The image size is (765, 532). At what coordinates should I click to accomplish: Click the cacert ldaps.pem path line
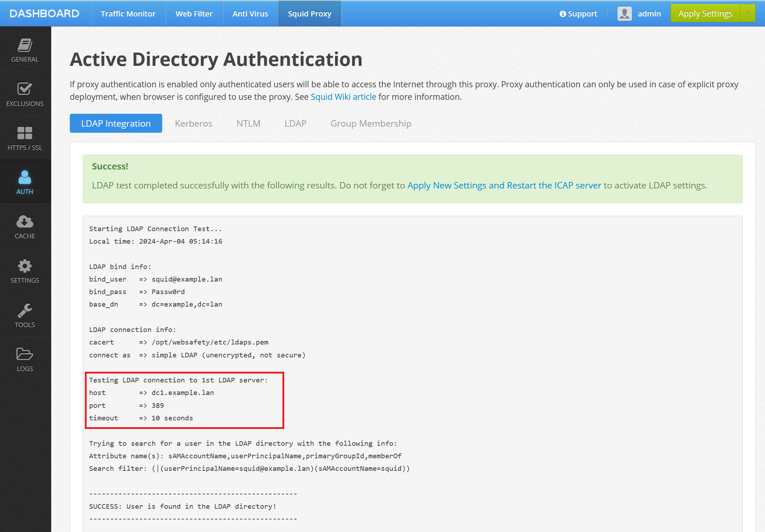[x=179, y=342]
